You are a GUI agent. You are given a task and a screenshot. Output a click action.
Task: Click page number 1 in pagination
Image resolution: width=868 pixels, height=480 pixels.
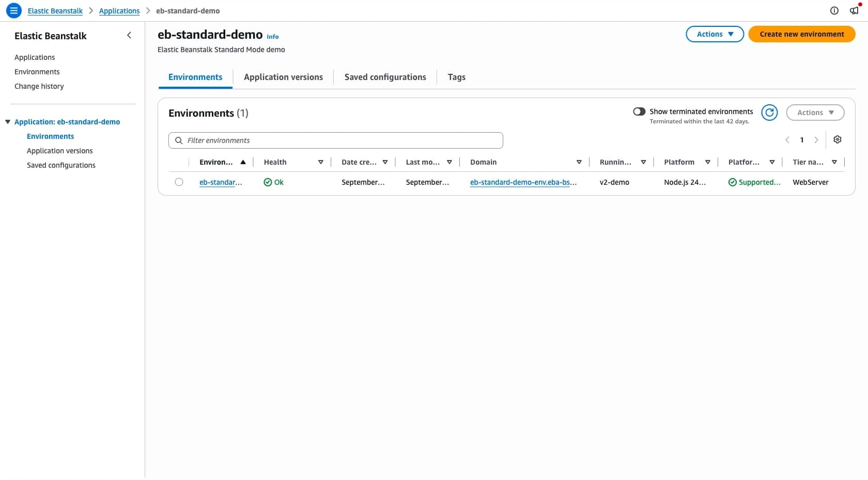pyautogui.click(x=802, y=140)
